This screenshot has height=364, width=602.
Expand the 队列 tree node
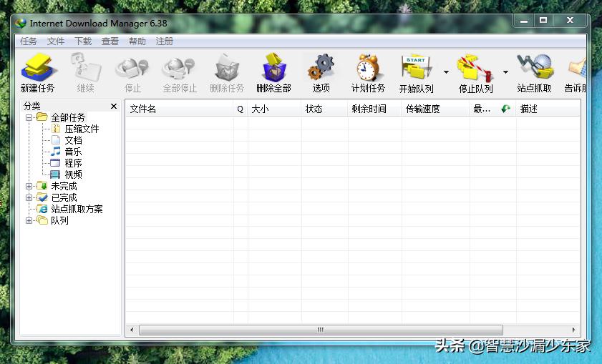click(29, 220)
